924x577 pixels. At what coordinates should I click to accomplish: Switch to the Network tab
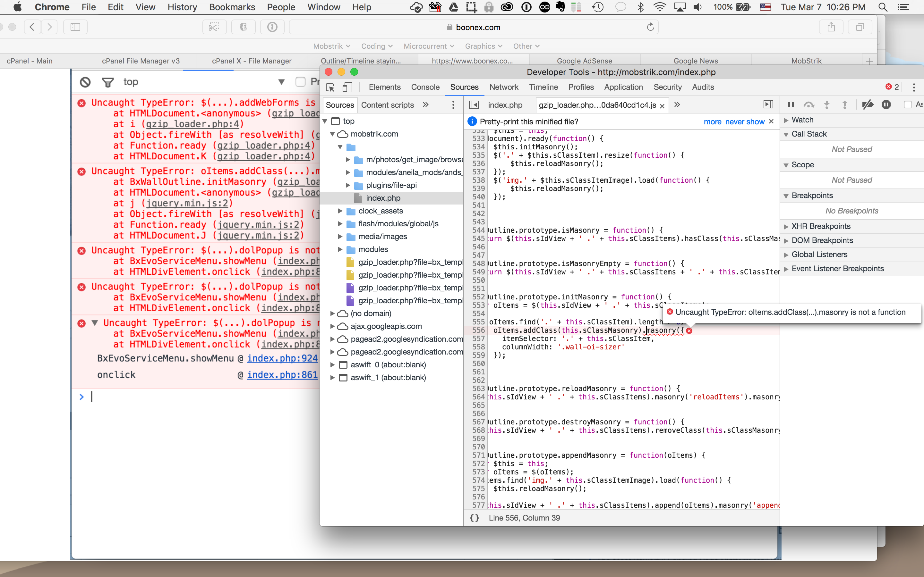(504, 88)
